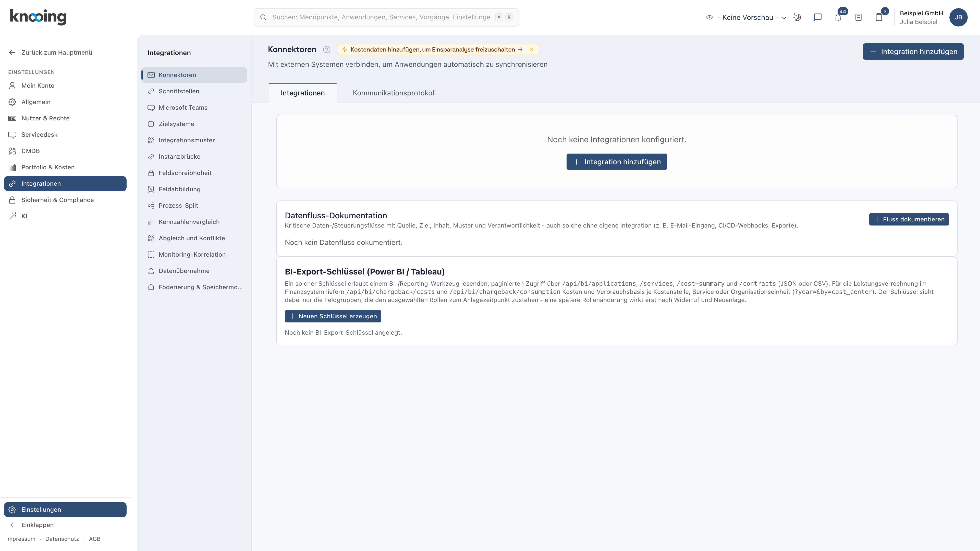Open Keine Vorschau preview dropdown
This screenshot has width=980, height=551.
746,18
